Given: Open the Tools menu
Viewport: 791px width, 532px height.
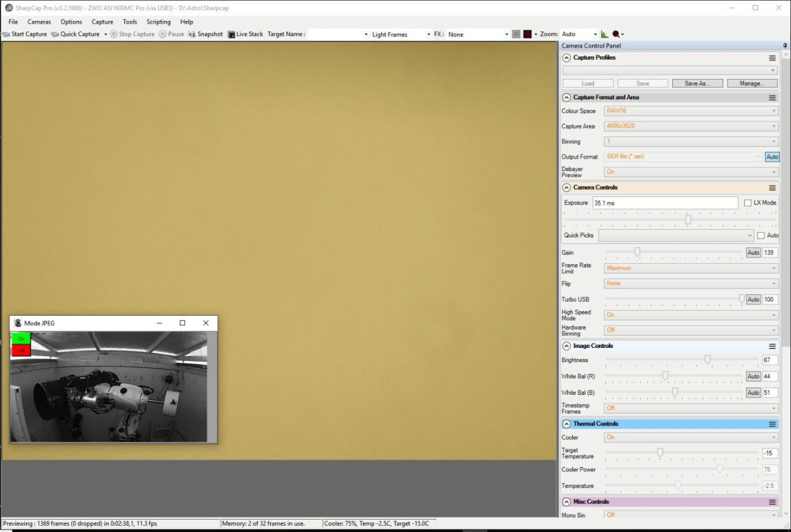Looking at the screenshot, I should (x=130, y=22).
